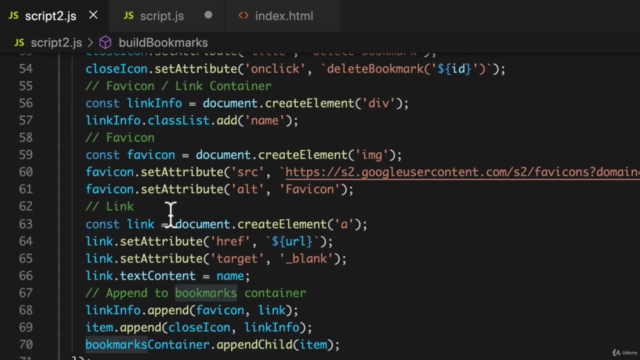Click line number 70

(26, 345)
